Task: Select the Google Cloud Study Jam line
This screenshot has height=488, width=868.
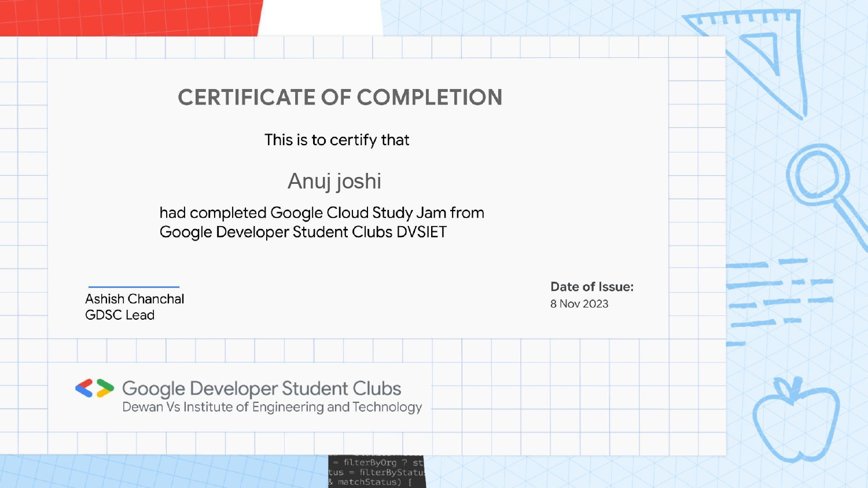Action: click(322, 213)
